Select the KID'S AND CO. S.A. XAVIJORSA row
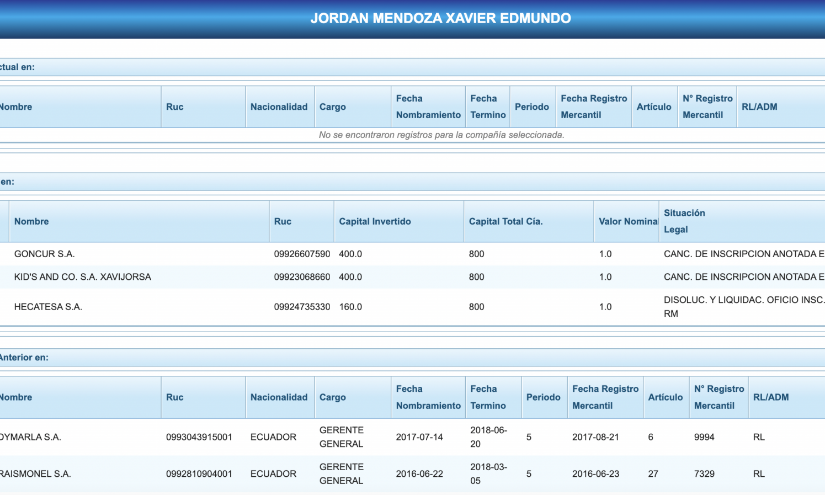 [82, 276]
